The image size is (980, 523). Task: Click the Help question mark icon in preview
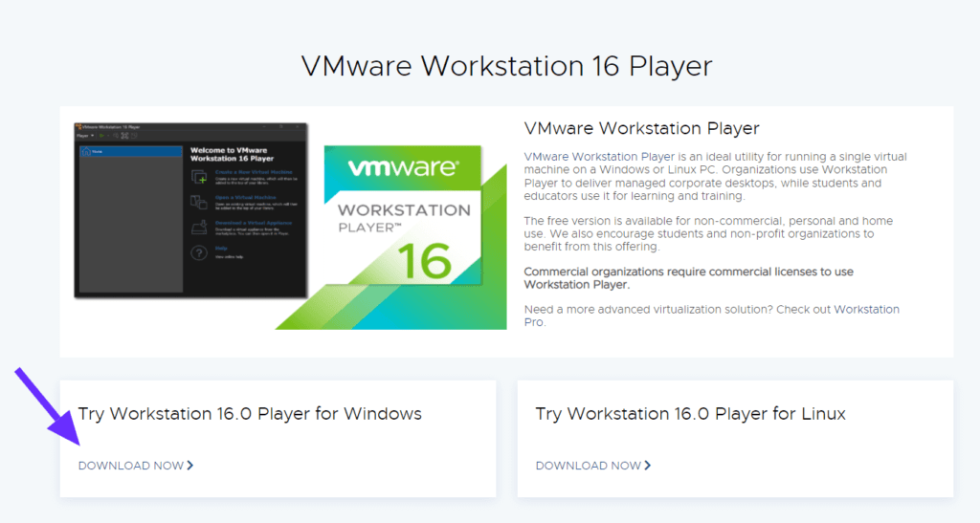pos(199,252)
